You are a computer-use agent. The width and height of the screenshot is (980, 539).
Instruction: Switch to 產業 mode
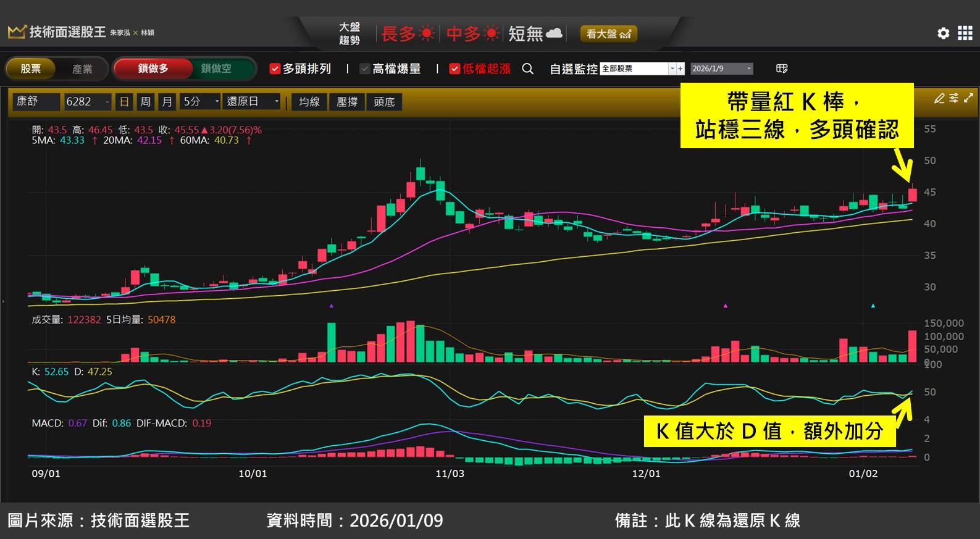click(82, 69)
